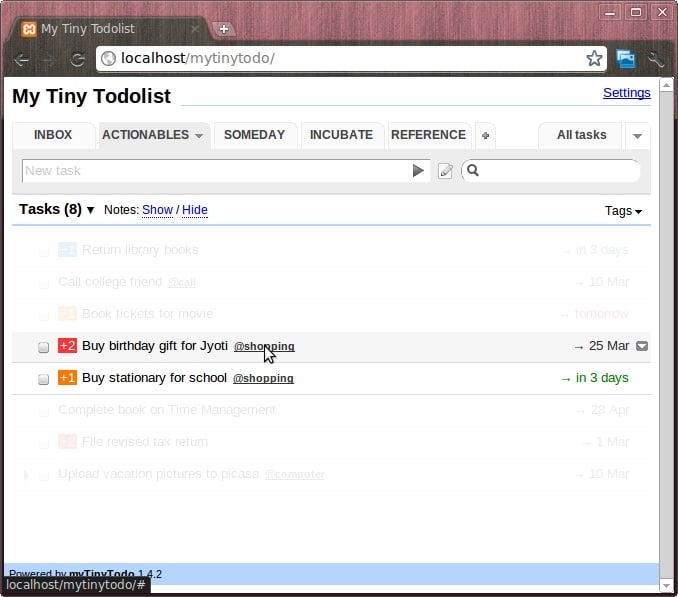
Task: Tick the Book tickets for movie checkbox
Action: [x=43, y=315]
